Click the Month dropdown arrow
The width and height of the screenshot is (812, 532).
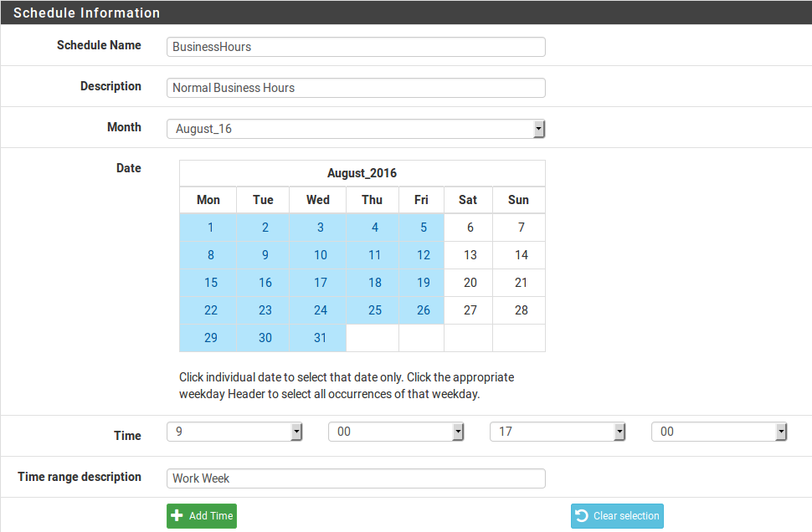(x=538, y=128)
